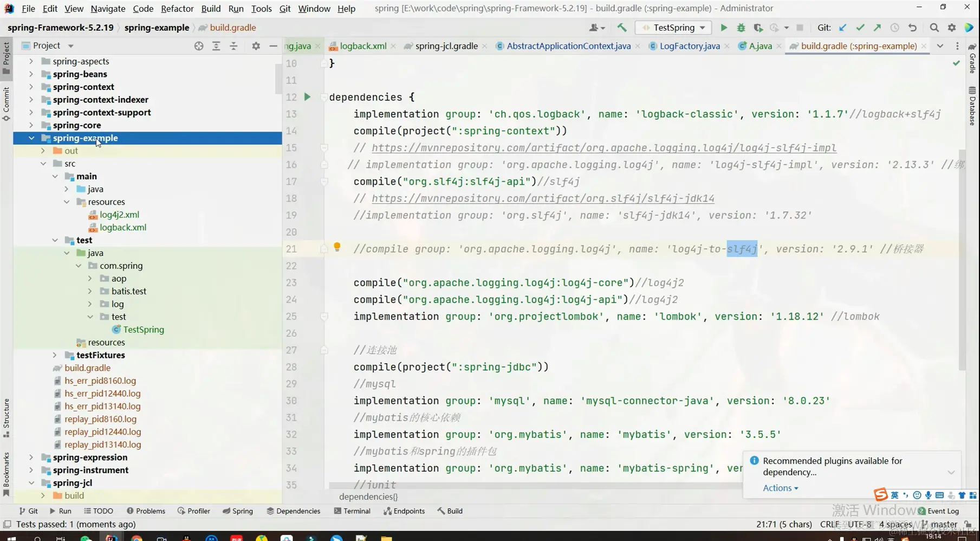The image size is (980, 541).
Task: Expand the testFixtures folder
Action: [55, 355]
